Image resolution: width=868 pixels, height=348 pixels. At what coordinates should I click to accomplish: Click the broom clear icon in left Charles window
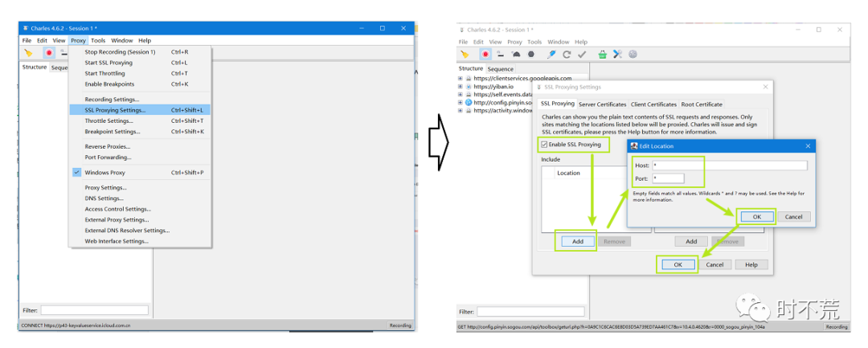coord(29,52)
